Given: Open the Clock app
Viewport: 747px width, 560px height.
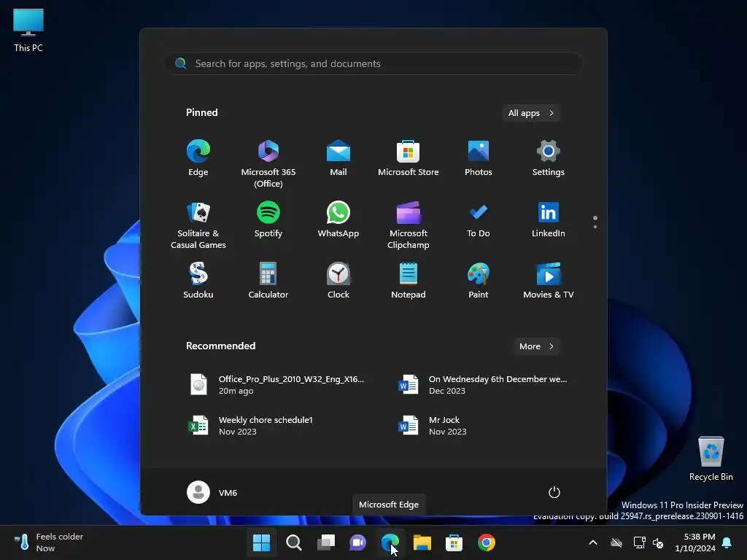Looking at the screenshot, I should (338, 281).
